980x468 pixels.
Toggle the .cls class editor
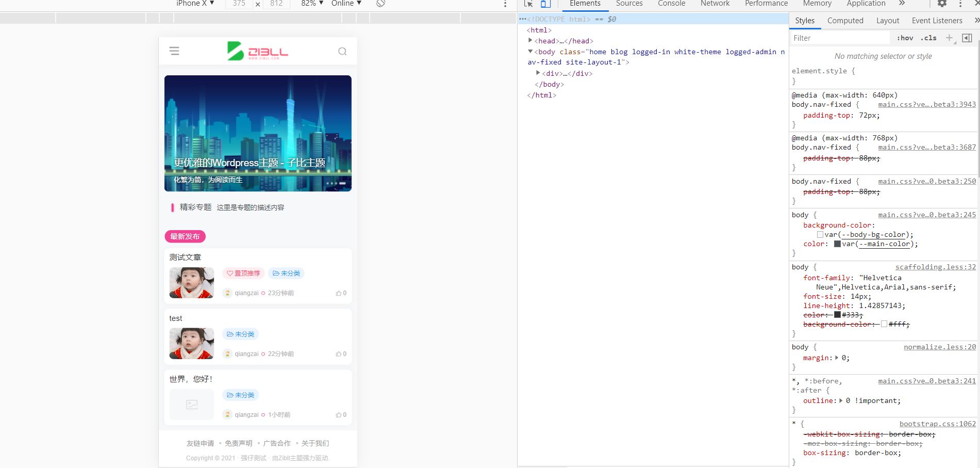coord(928,38)
